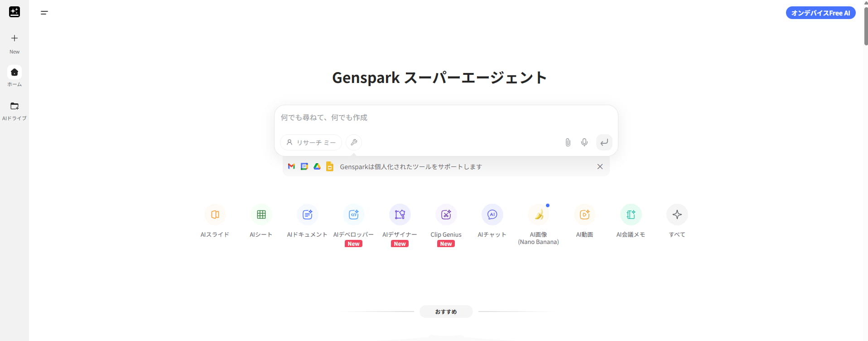Open the tools wrench settings
The image size is (868, 341).
354,142
